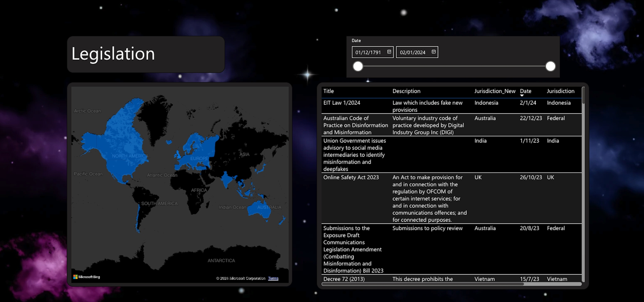The image size is (644, 302).
Task: Open the start date calendar picker icon
Action: pyautogui.click(x=389, y=52)
